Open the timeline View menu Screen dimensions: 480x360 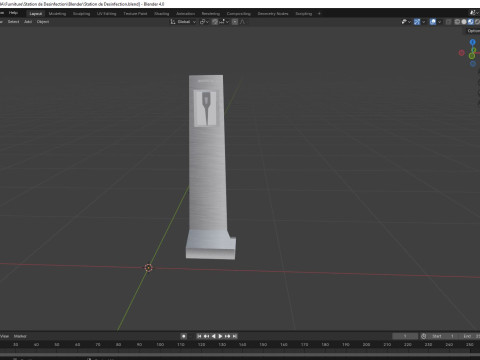(5, 336)
